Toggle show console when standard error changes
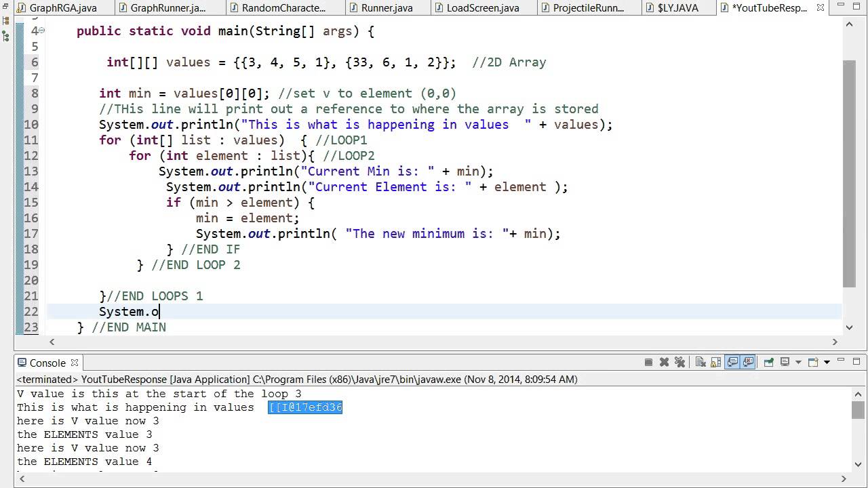This screenshot has height=488, width=868. pyautogui.click(x=748, y=362)
